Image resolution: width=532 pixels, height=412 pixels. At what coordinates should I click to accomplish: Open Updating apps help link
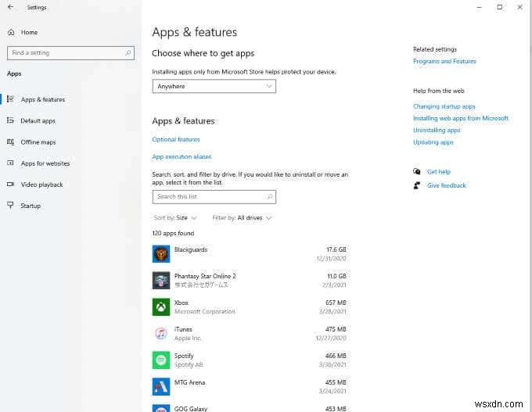pyautogui.click(x=433, y=142)
